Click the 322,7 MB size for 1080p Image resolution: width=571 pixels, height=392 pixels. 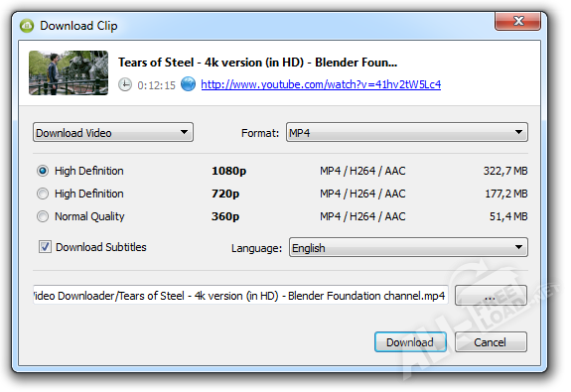tap(505, 171)
